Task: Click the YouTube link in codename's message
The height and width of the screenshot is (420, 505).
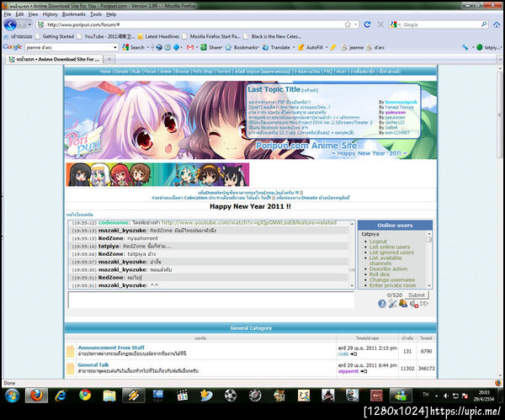Action: [249, 222]
